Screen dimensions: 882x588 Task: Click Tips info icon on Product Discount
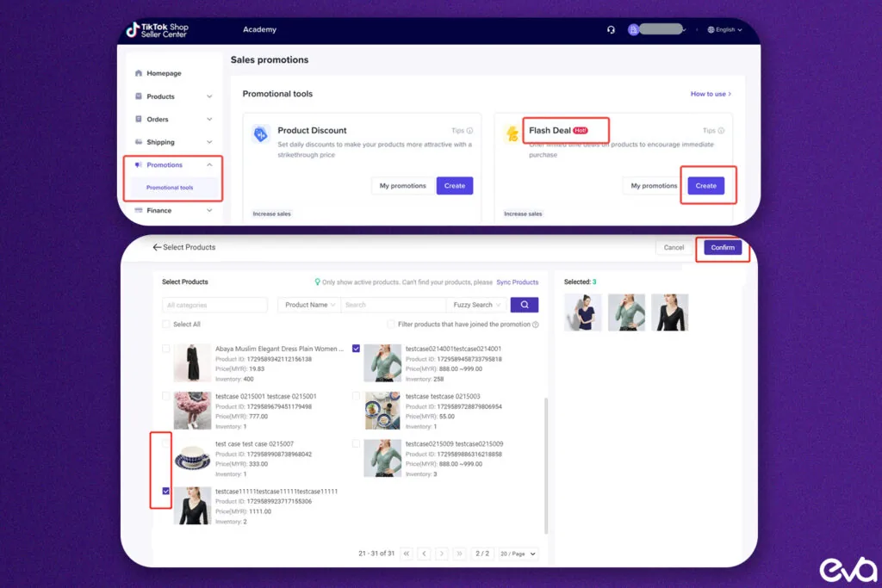click(x=469, y=130)
